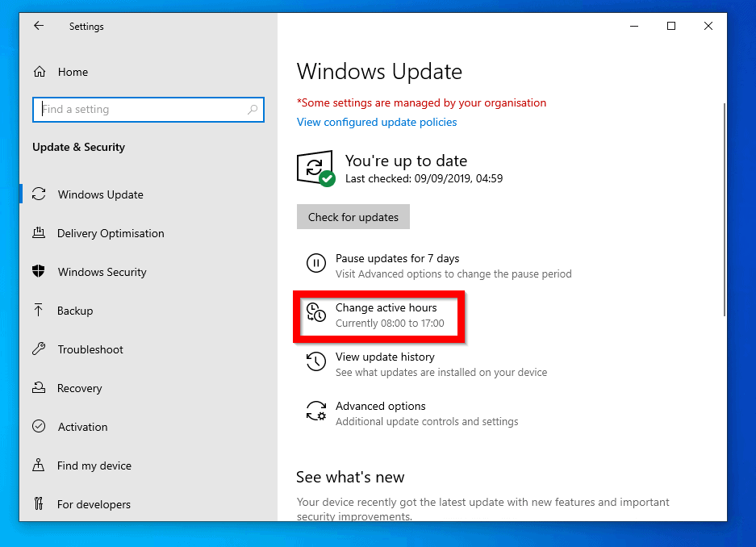756x547 pixels.
Task: Click the Home icon in sidebar
Action: [x=39, y=72]
